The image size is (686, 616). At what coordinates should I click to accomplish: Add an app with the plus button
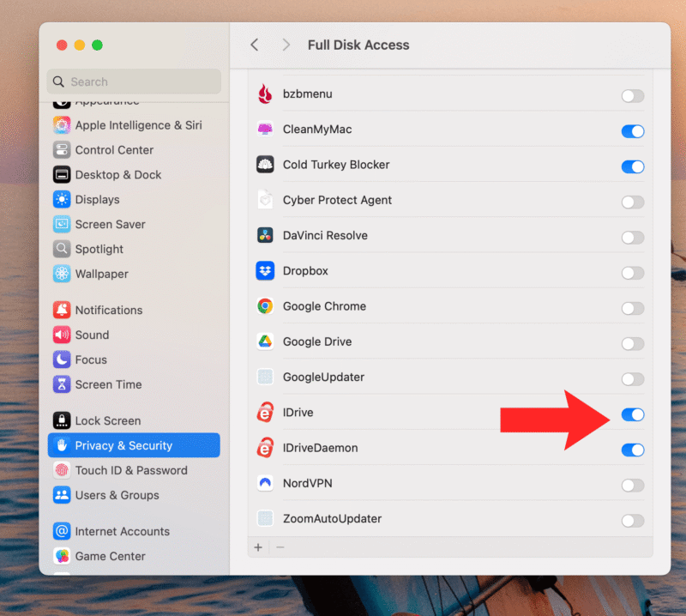(258, 547)
